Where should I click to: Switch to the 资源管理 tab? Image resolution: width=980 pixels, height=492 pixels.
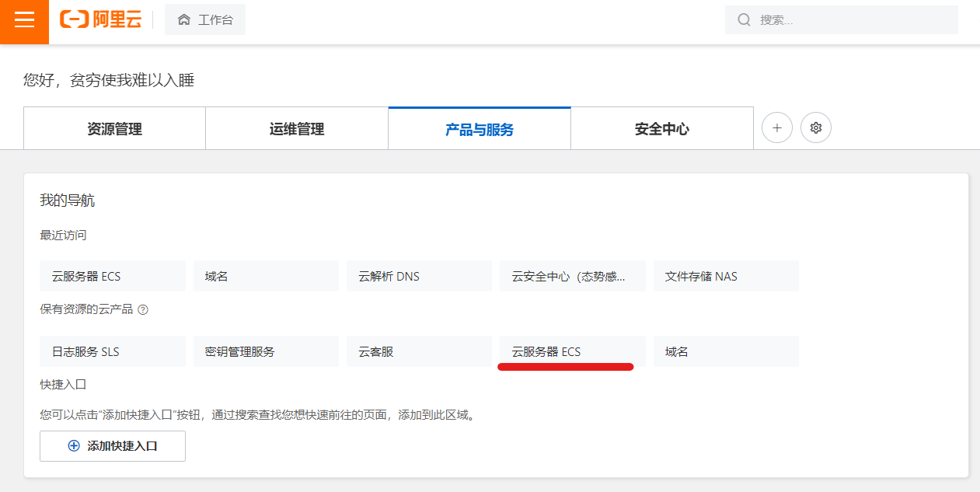click(x=114, y=129)
